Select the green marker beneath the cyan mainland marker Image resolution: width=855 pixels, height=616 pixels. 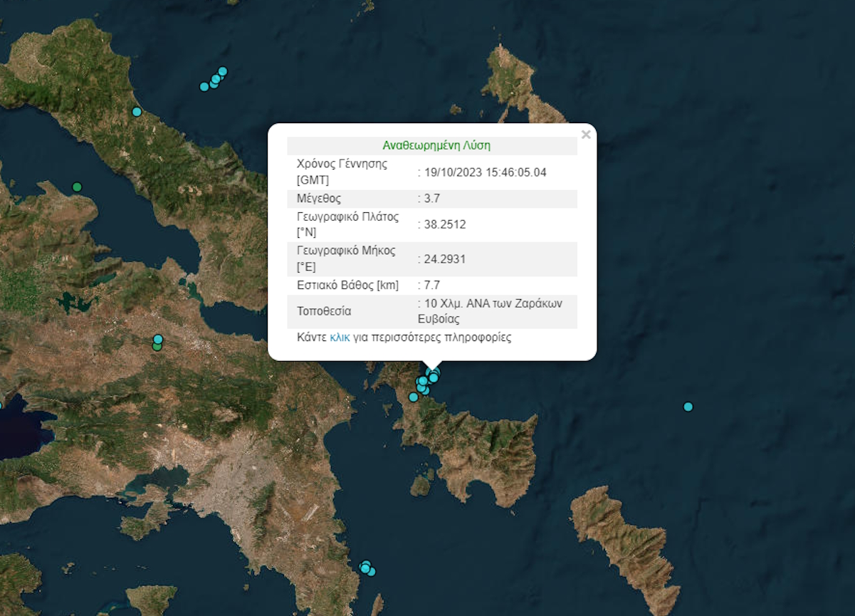coord(157,347)
